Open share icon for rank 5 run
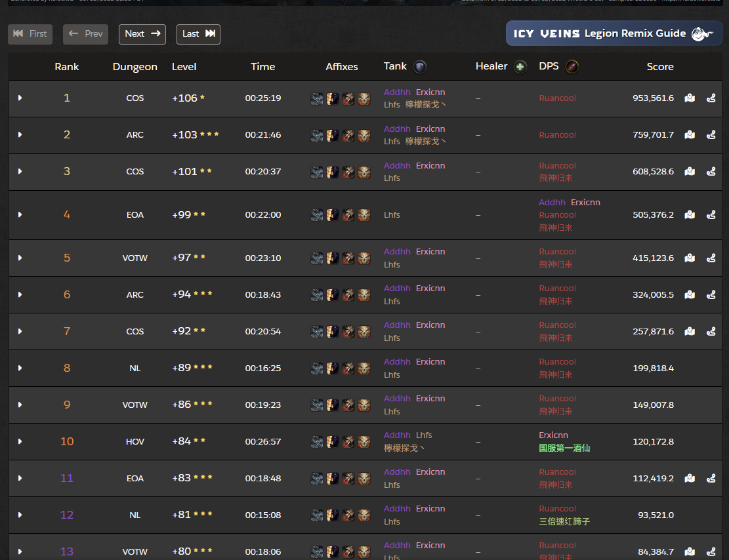The width and height of the screenshot is (729, 560). [711, 258]
